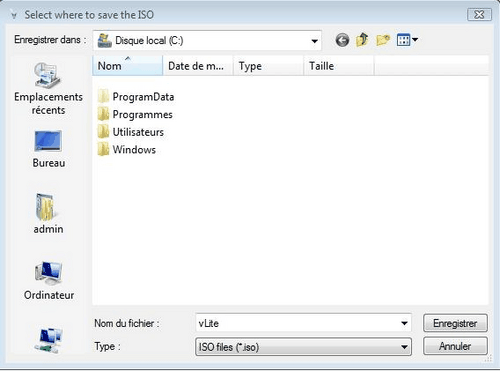Click the Utilisateurs folder icon
Image resolution: width=500 pixels, height=371 pixels.
pos(103,132)
